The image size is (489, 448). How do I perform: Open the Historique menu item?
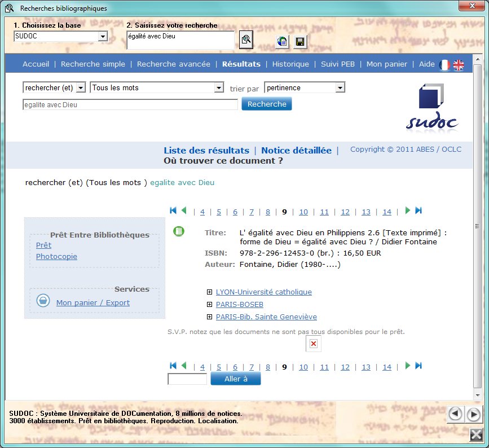pyautogui.click(x=290, y=64)
